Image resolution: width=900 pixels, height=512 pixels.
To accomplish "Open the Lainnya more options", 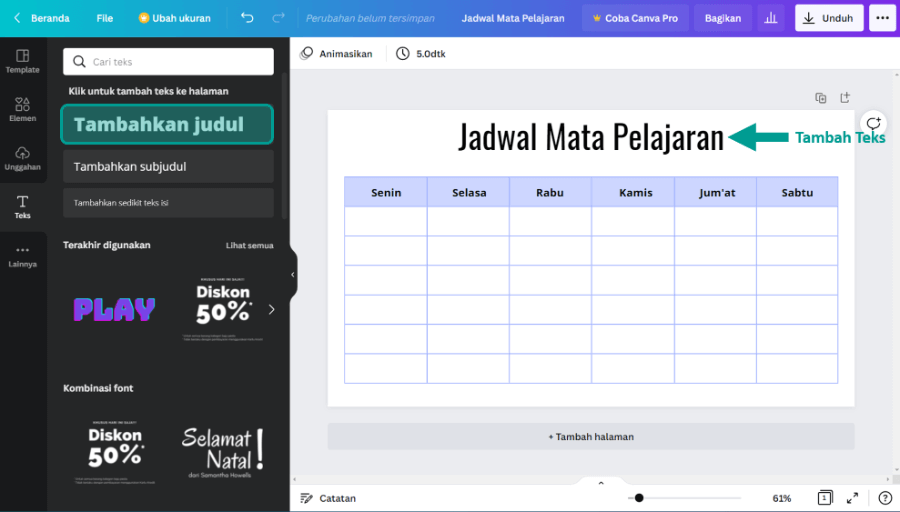I will click(22, 256).
